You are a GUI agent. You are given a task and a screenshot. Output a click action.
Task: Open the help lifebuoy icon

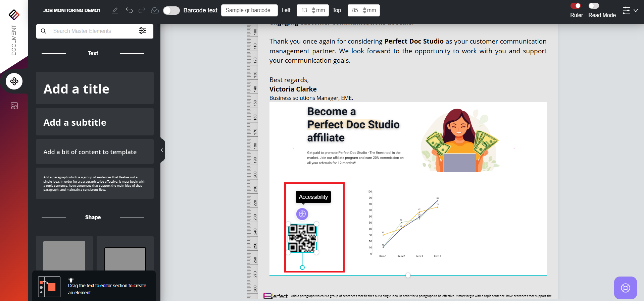625,288
